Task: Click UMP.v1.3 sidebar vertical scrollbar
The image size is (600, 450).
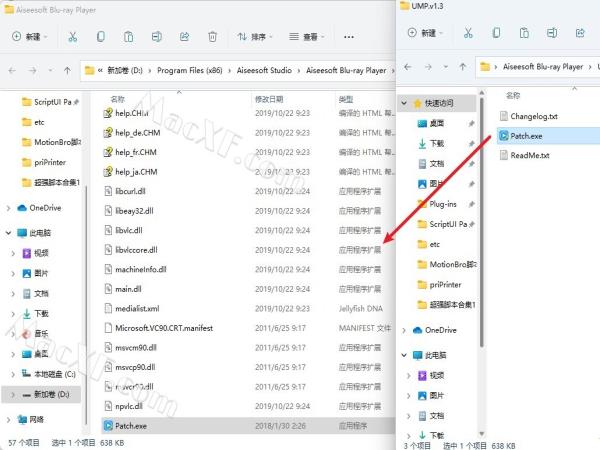Action: [x=482, y=222]
